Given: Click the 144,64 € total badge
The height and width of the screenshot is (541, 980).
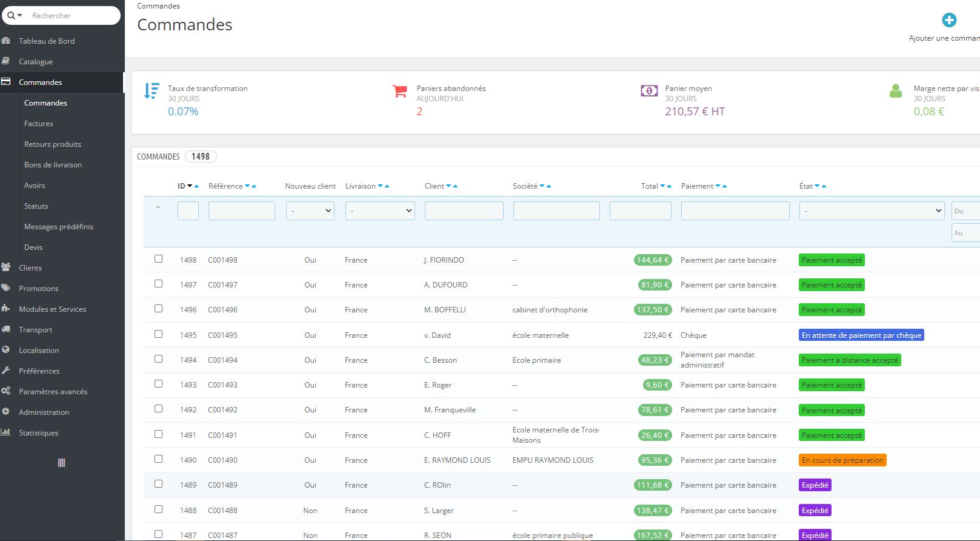Looking at the screenshot, I should (x=653, y=260).
